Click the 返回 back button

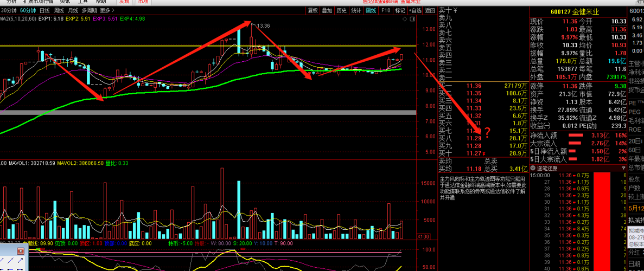coord(430,11)
